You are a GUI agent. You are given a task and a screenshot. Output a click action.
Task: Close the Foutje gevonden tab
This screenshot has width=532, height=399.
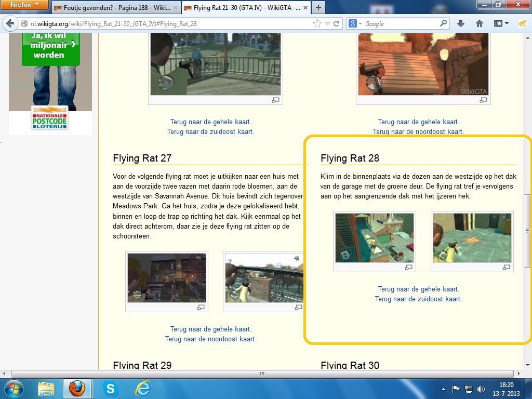coord(176,8)
